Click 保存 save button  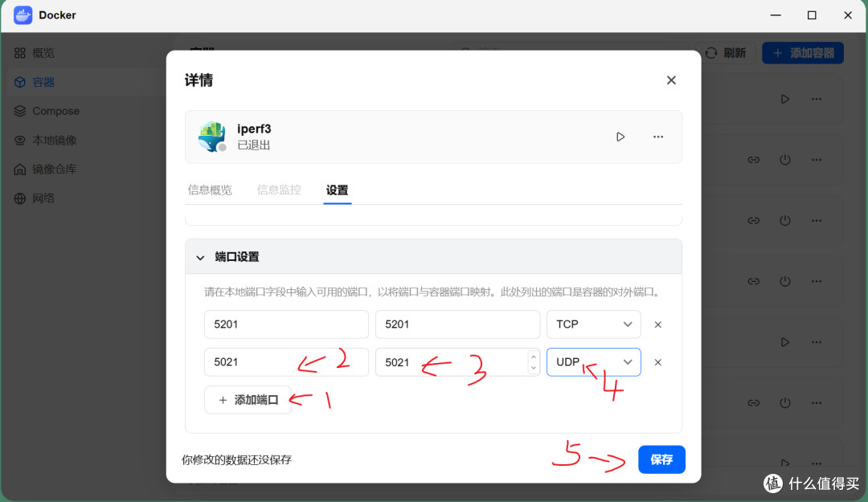pos(661,459)
